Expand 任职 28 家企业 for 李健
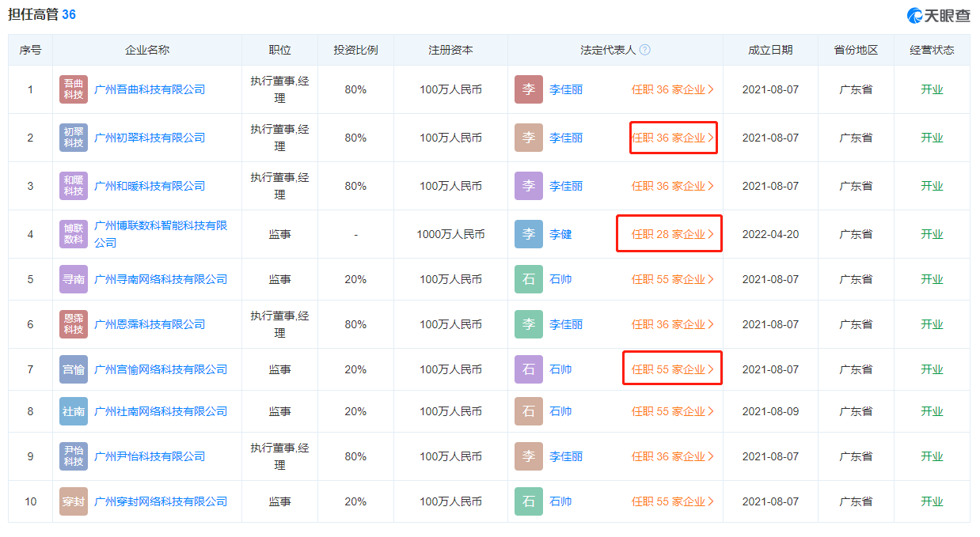This screenshot has width=980, height=537. click(x=672, y=234)
